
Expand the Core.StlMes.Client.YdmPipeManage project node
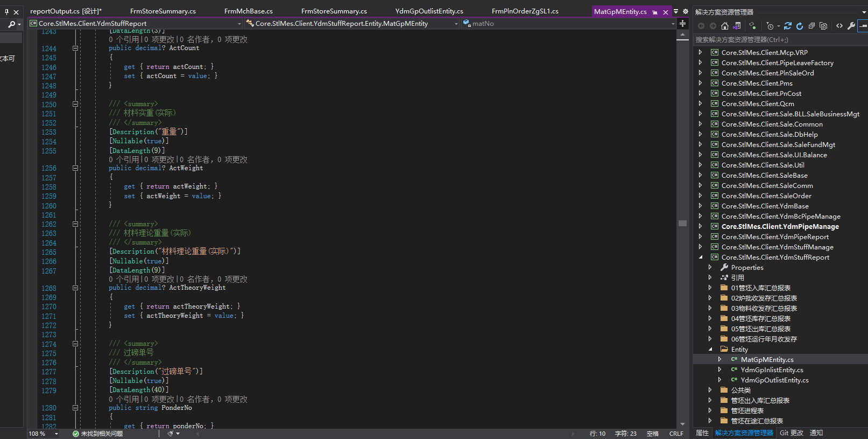click(700, 227)
